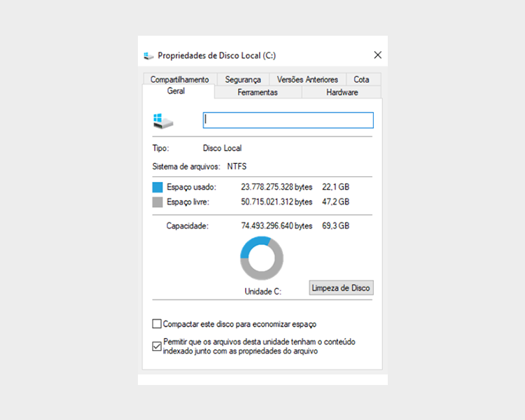
Task: Select the Geral tab
Action: click(176, 92)
